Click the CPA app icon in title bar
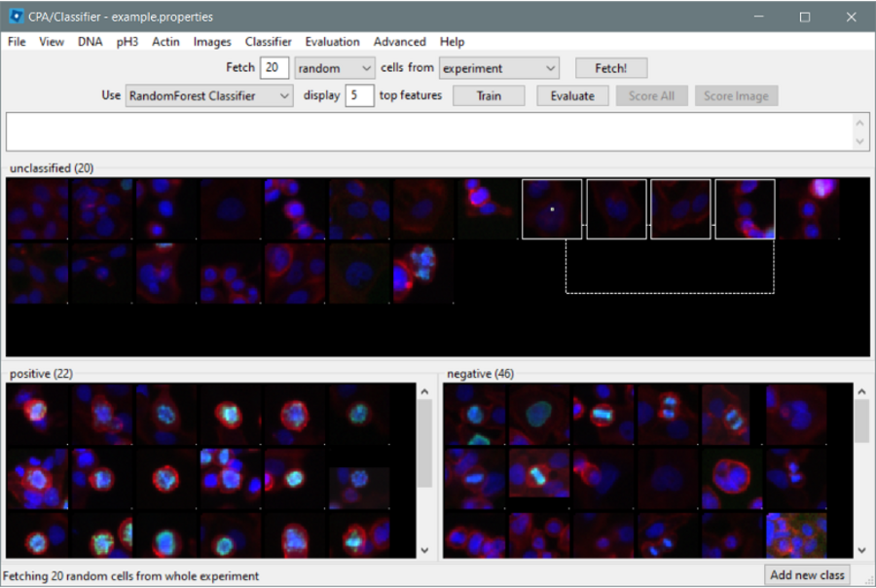 click(x=16, y=17)
